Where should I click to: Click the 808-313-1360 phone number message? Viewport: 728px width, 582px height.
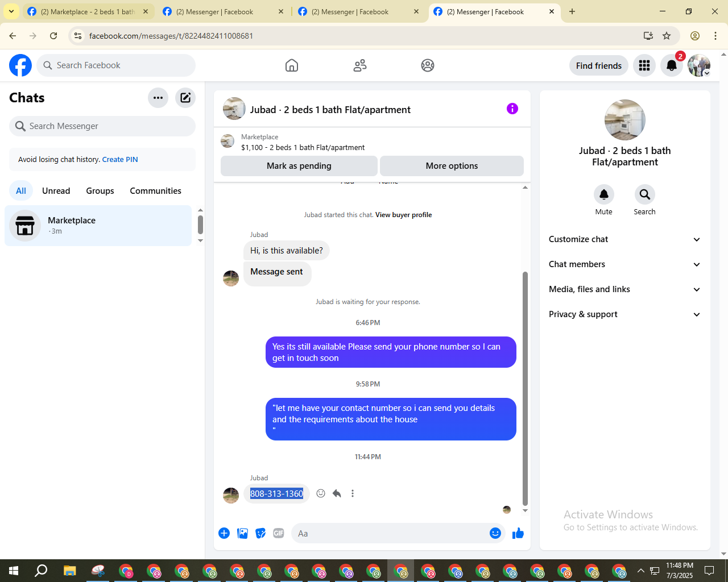point(276,493)
